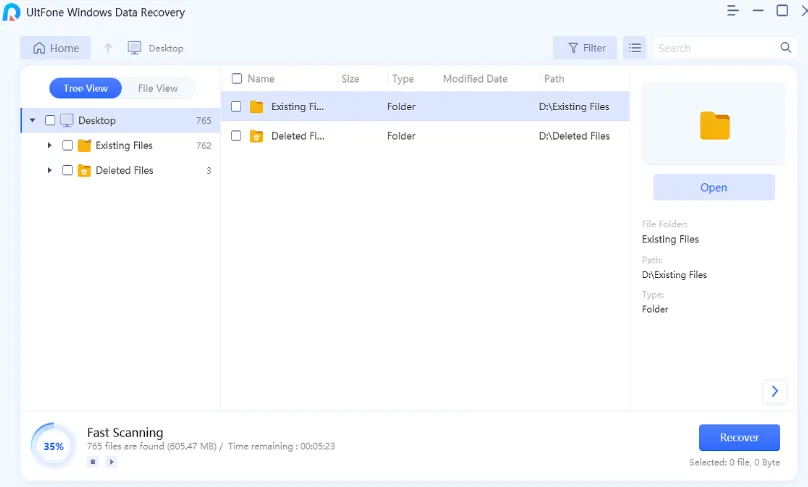808x487 pixels.
Task: Check the Existing Fi... row checkbox
Action: pos(236,106)
